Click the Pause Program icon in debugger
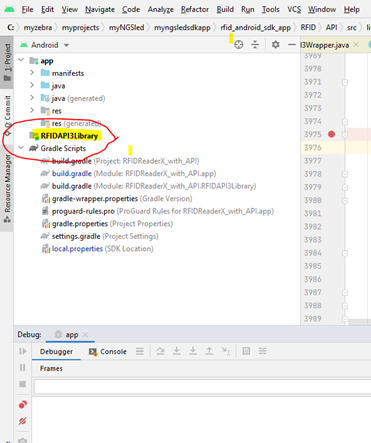 click(22, 367)
